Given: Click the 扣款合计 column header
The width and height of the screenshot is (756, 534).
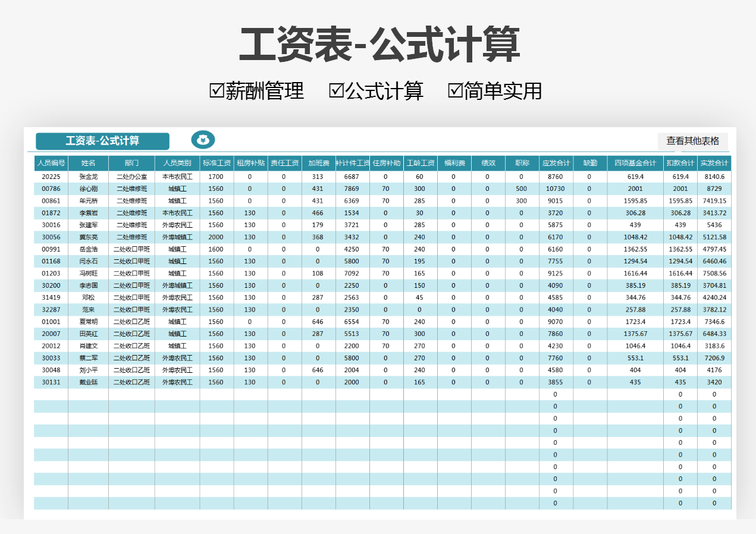Looking at the screenshot, I should point(680,162).
